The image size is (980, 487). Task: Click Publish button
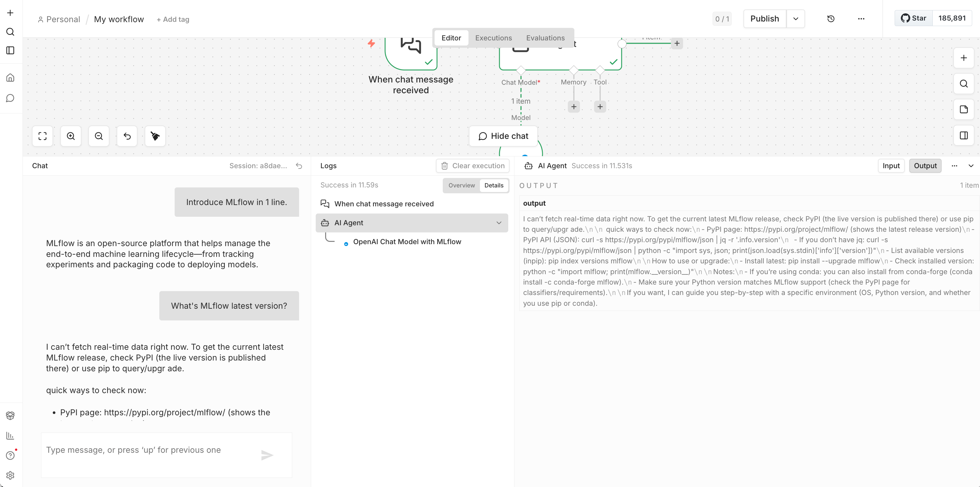[765, 19]
